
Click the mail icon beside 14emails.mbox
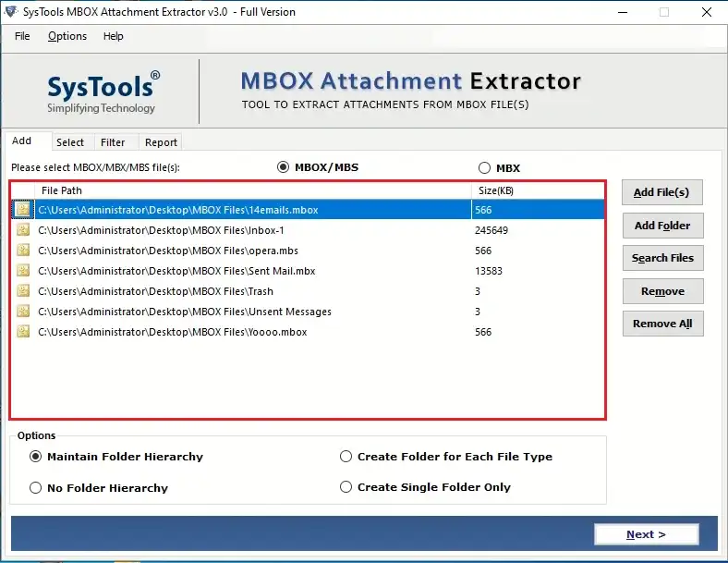pyautogui.click(x=23, y=210)
